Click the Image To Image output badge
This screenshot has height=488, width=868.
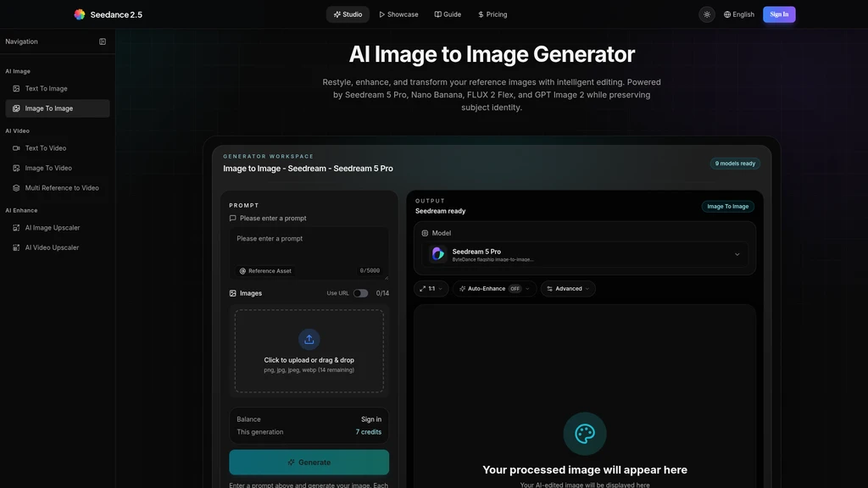(727, 207)
